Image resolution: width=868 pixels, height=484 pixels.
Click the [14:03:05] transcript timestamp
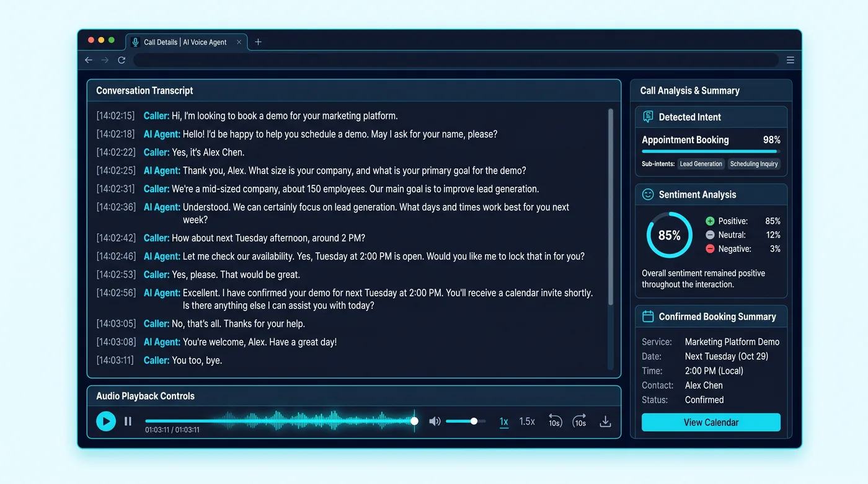pos(115,323)
